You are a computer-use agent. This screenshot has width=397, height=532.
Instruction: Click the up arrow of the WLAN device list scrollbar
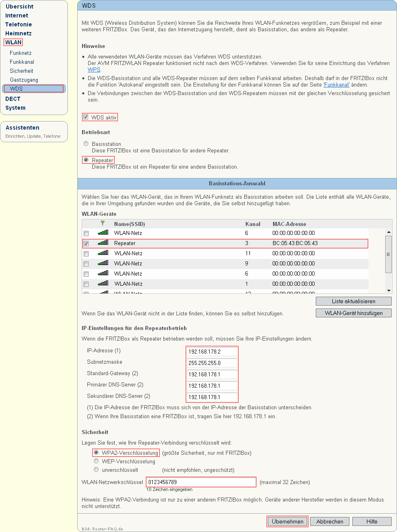[388, 232]
